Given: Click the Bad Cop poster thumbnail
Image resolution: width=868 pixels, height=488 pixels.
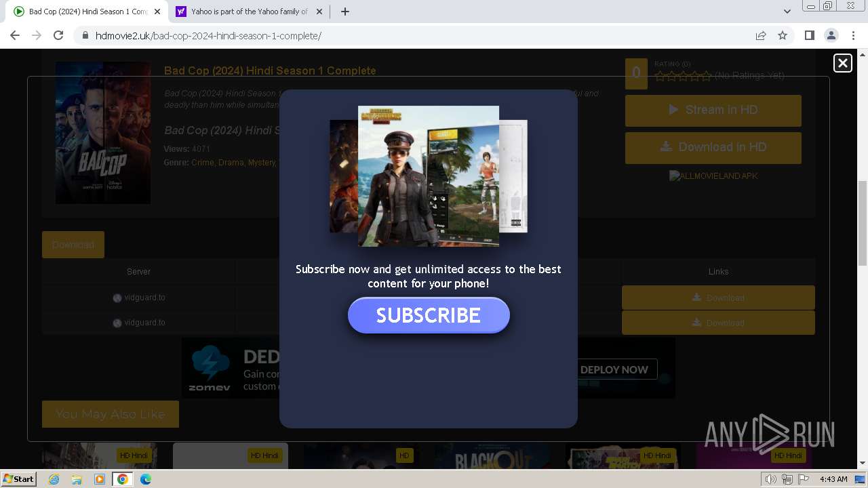Looking at the screenshot, I should click(x=103, y=133).
